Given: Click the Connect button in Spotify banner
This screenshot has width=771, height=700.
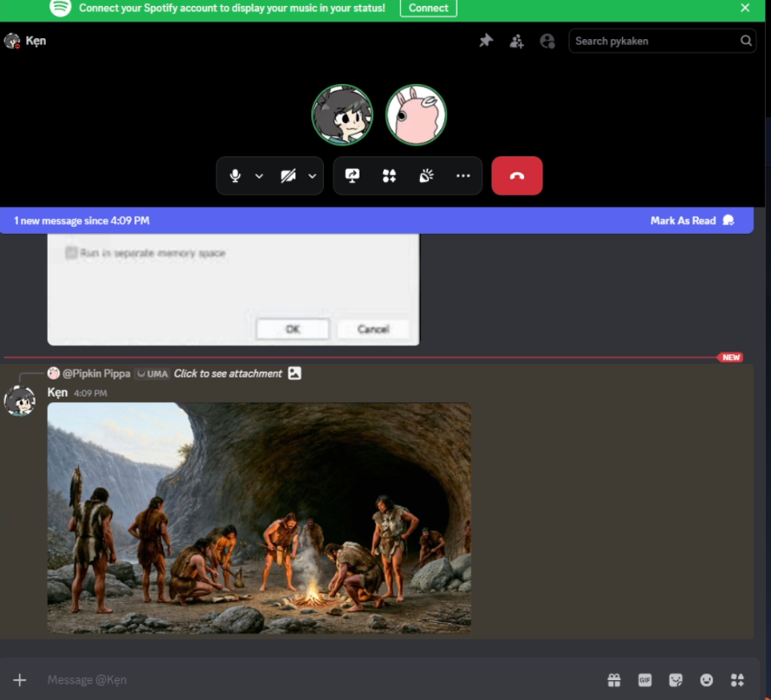Looking at the screenshot, I should pyautogui.click(x=428, y=8).
